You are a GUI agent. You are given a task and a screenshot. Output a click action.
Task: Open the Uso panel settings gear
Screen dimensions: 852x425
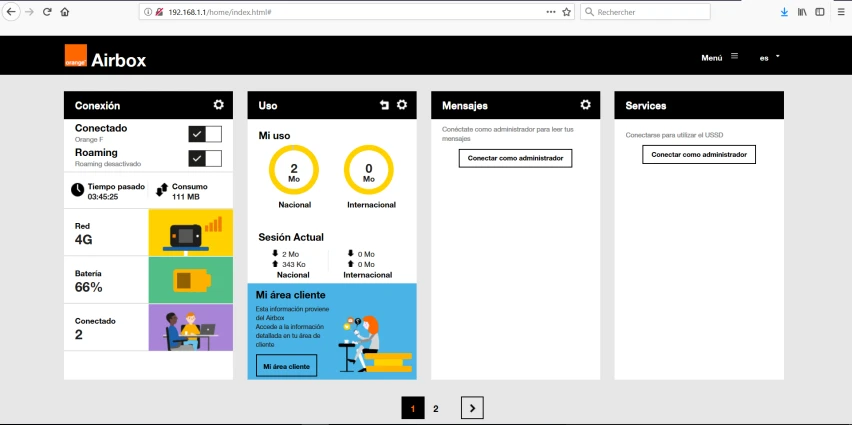402,105
